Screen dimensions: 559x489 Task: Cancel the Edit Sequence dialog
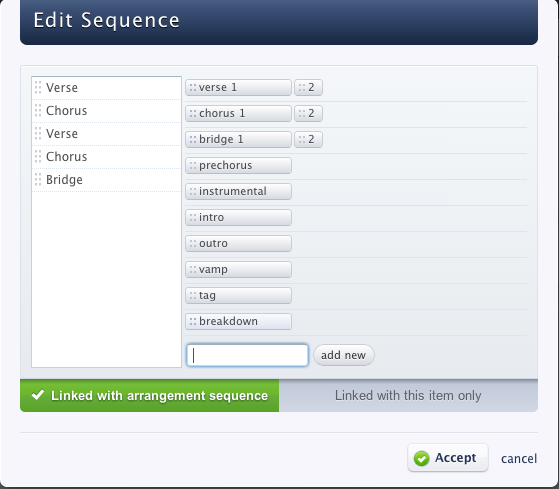click(519, 458)
